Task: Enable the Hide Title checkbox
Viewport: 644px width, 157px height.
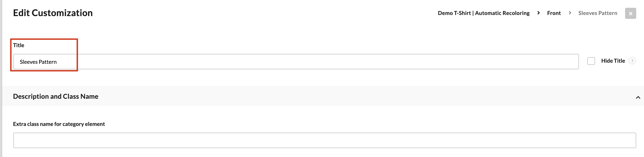Action: tap(591, 61)
